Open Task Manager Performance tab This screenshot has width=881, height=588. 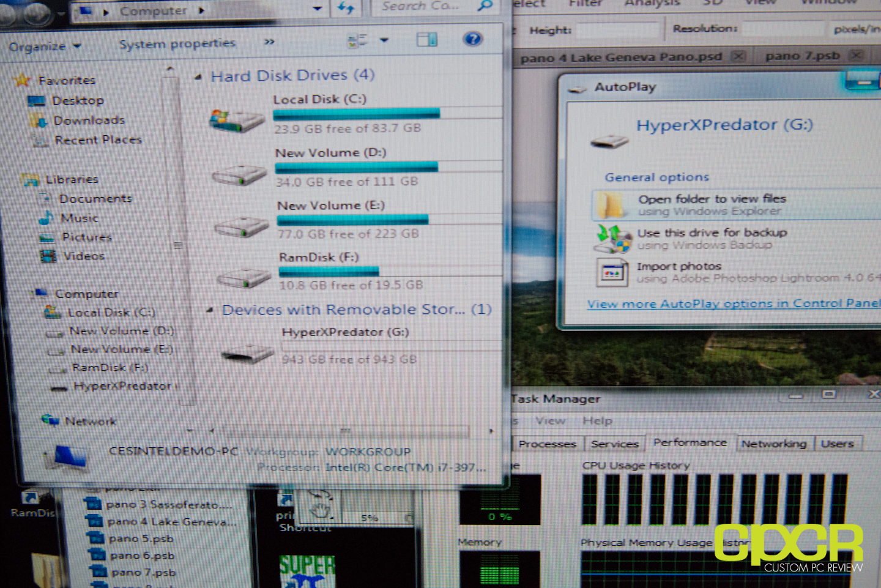click(690, 442)
